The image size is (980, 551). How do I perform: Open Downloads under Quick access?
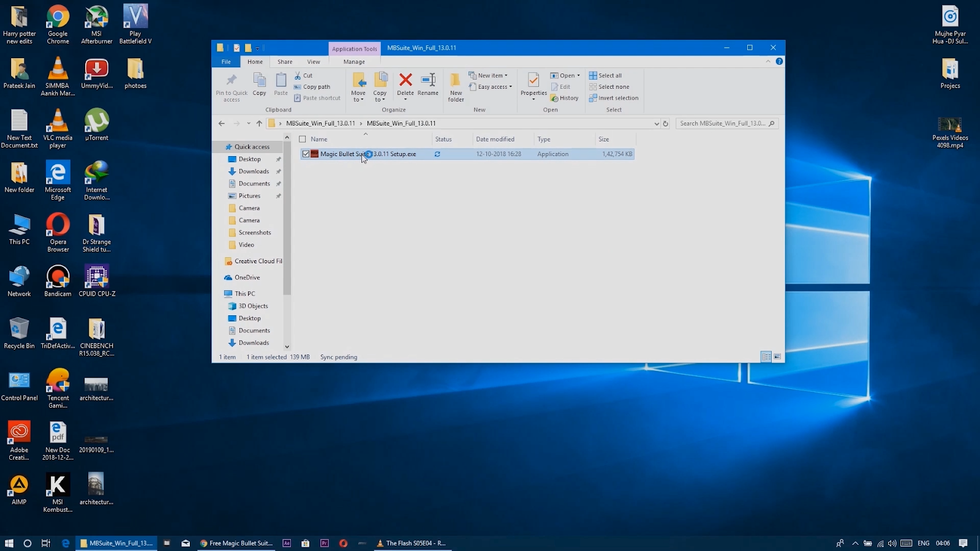point(254,171)
